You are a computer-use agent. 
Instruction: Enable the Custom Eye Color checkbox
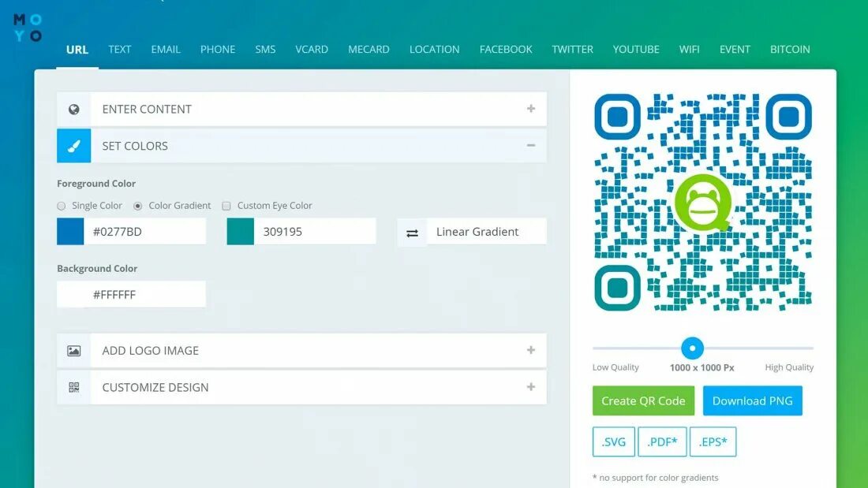coord(226,206)
